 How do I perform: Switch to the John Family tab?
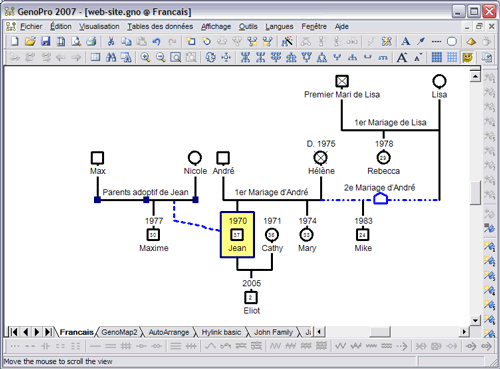click(x=273, y=332)
